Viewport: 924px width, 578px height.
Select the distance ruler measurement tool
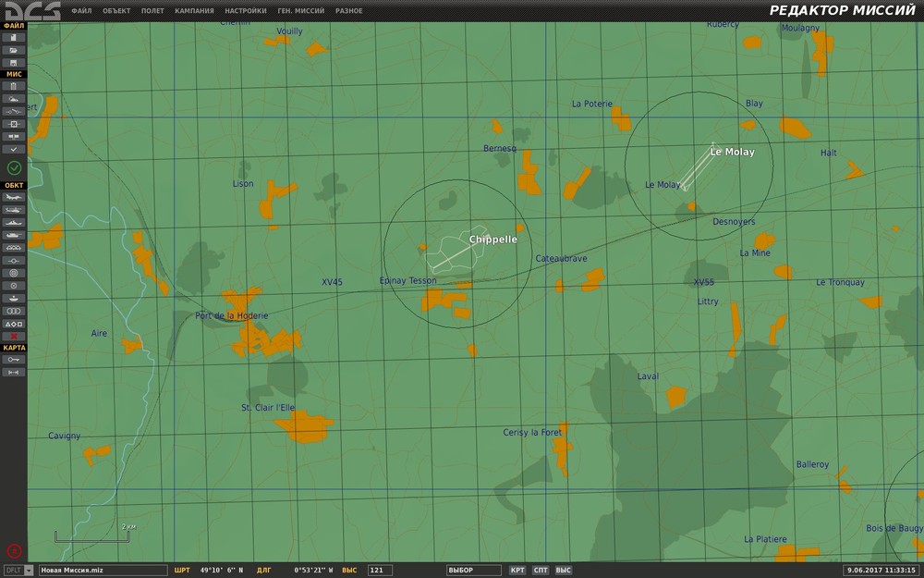(14, 372)
